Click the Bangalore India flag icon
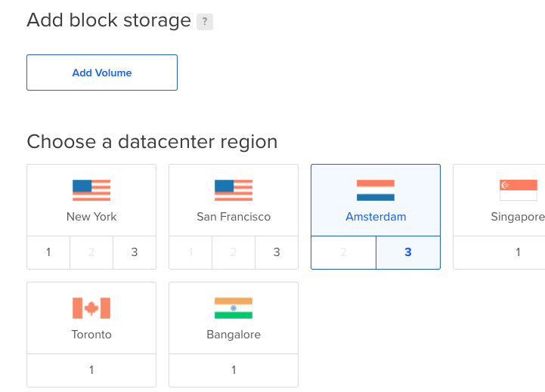Viewport: 545px width, 392px height. (234, 308)
